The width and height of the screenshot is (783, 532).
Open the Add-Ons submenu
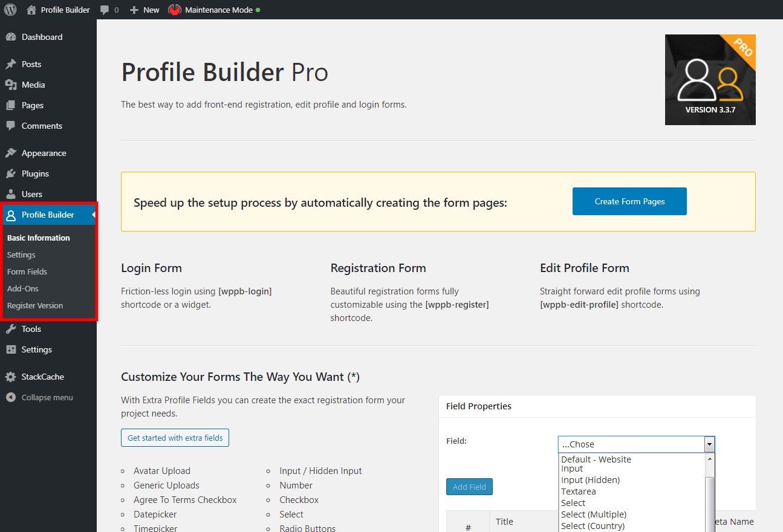click(x=23, y=288)
